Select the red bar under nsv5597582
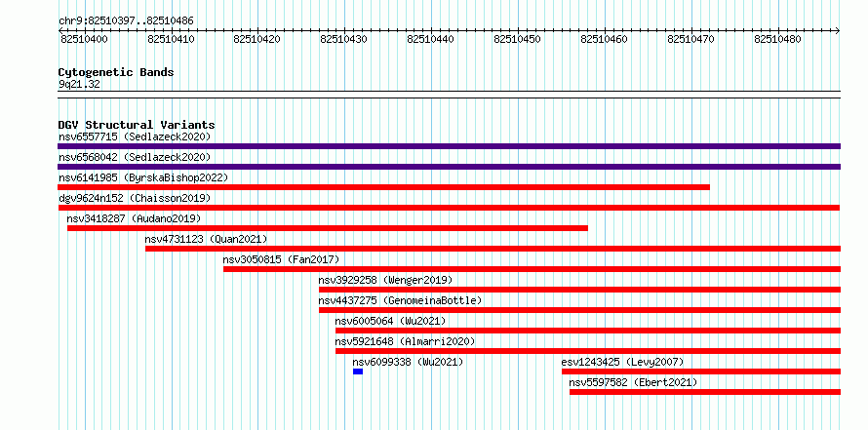 pos(705,392)
